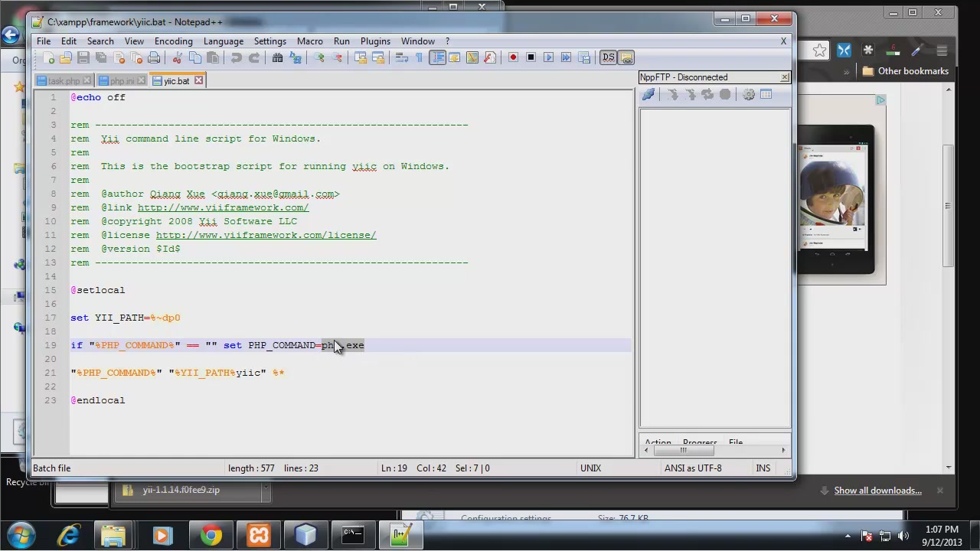Expand hidden Chrome bookmarks chevron
The width and height of the screenshot is (980, 551).
pyautogui.click(x=846, y=71)
